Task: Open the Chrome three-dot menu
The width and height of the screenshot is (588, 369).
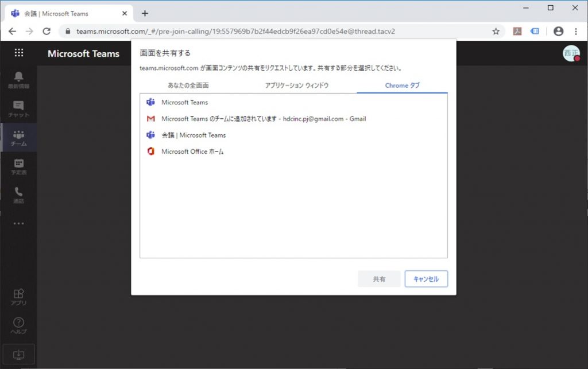Action: [x=576, y=32]
